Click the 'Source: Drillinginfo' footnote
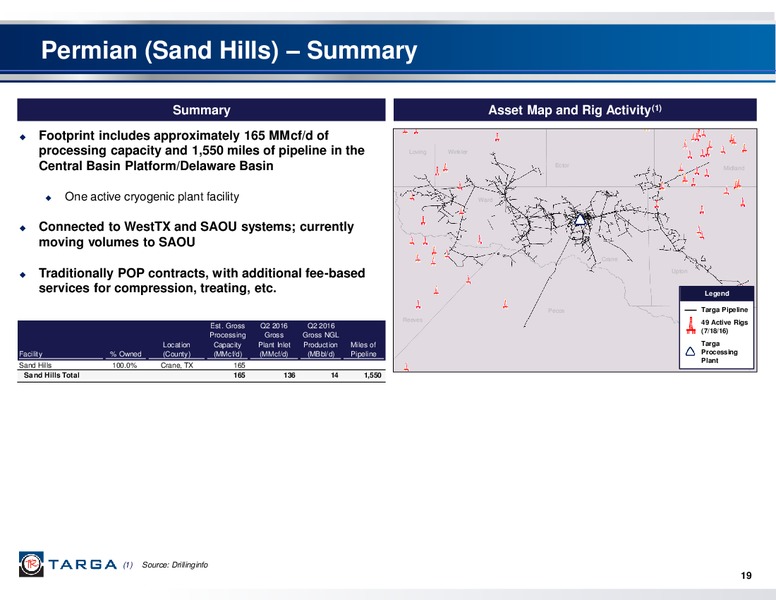The height and width of the screenshot is (600, 776). 175,565
